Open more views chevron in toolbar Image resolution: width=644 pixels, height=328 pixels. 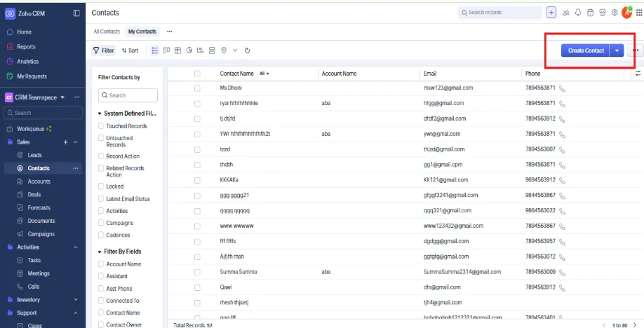(235, 50)
